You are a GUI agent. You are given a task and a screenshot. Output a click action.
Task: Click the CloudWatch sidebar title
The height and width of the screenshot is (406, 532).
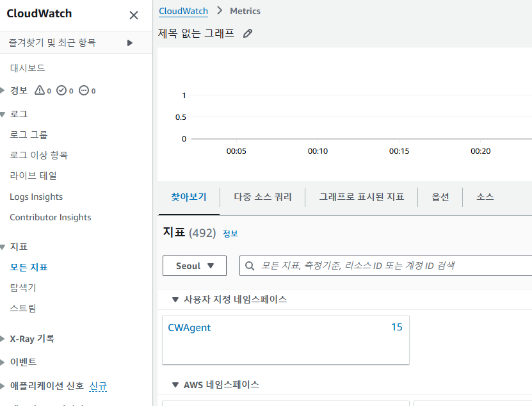(x=39, y=13)
